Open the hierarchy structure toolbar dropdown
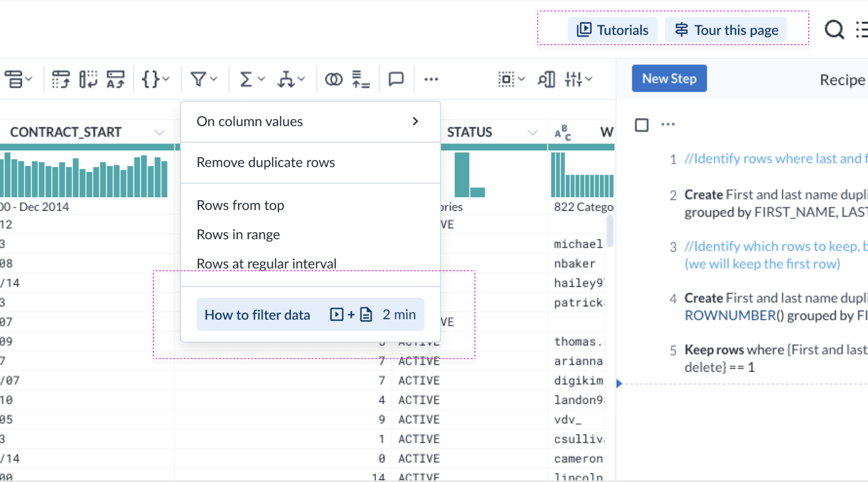 (291, 79)
